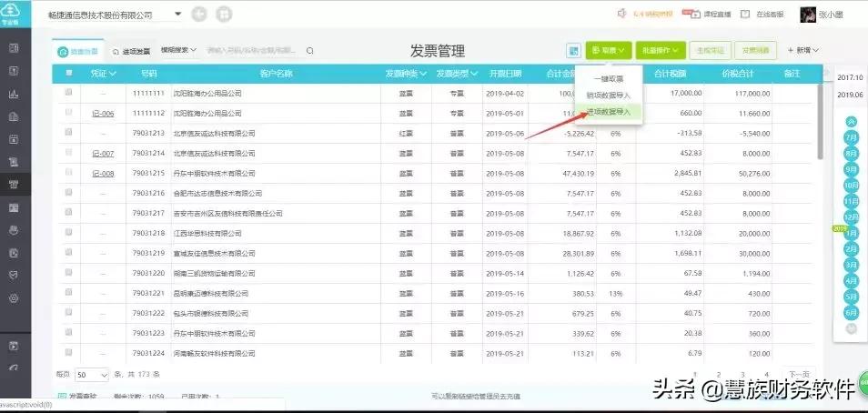868x413 pixels.
Task: Open the company name dropdown arrow
Action: tap(177, 14)
